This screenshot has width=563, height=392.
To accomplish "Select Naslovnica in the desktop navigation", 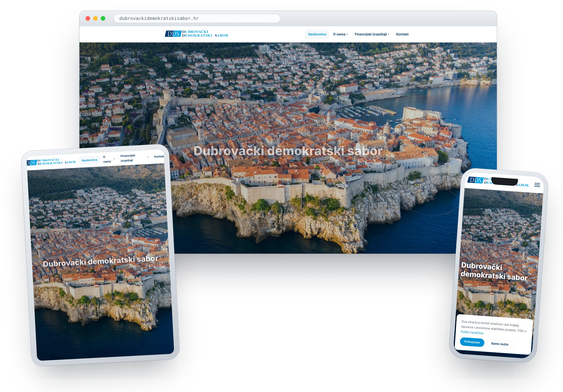I will tap(317, 34).
